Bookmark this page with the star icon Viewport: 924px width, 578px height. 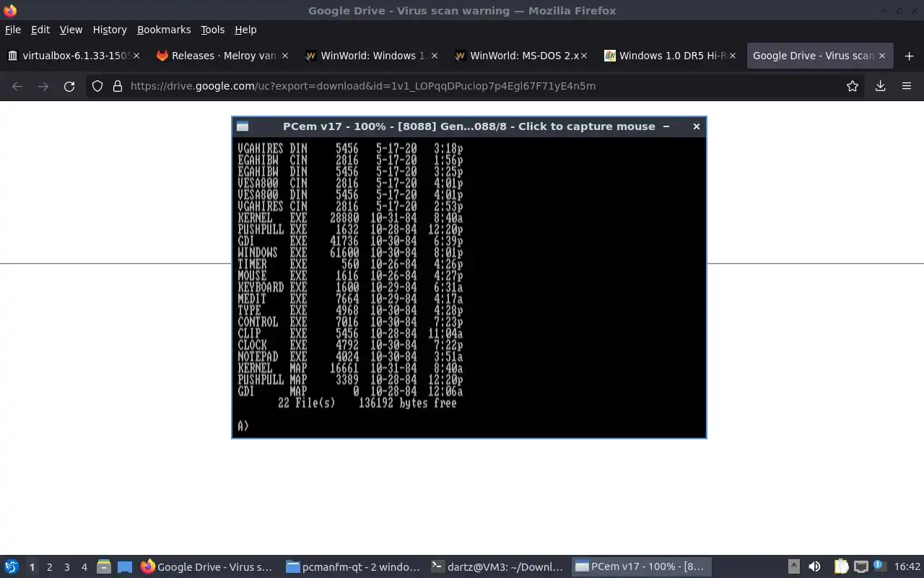coord(853,86)
